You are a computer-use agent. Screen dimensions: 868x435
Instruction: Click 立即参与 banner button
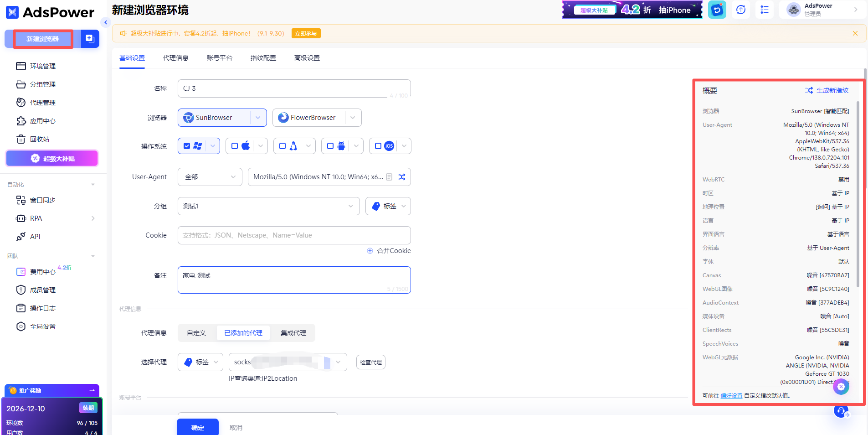tap(306, 33)
